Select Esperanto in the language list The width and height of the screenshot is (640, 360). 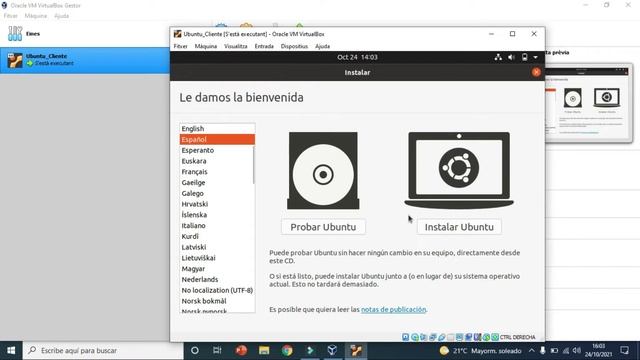(217, 150)
